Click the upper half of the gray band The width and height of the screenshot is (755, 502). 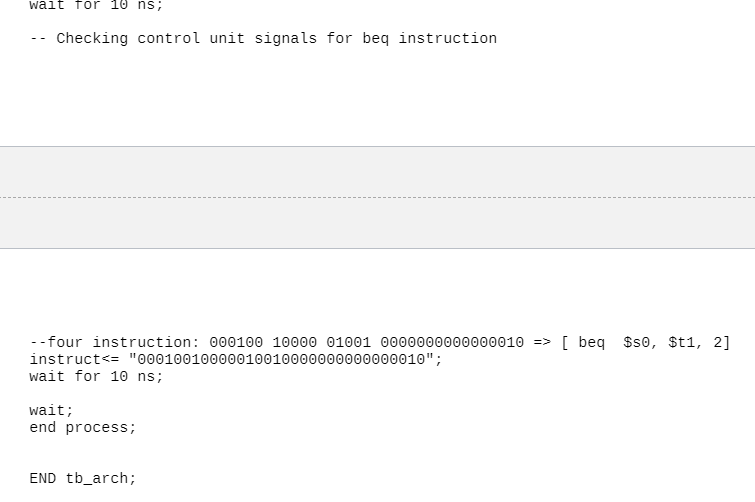click(377, 172)
